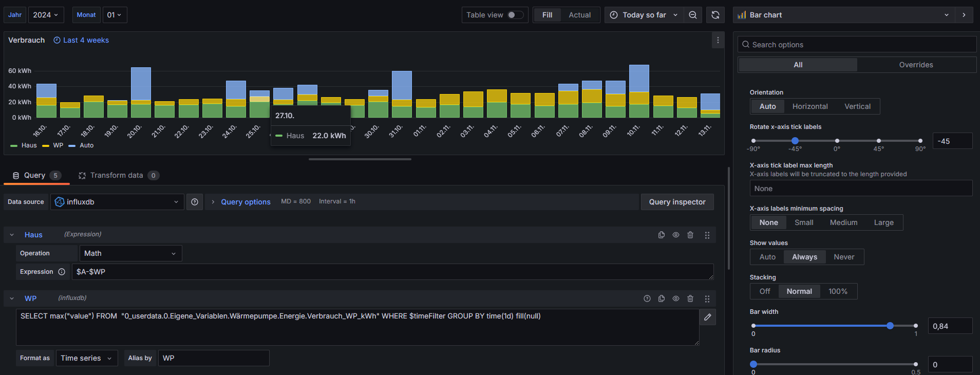This screenshot has width=980, height=375.
Task: Switch to the Transform data tab
Action: [x=119, y=175]
